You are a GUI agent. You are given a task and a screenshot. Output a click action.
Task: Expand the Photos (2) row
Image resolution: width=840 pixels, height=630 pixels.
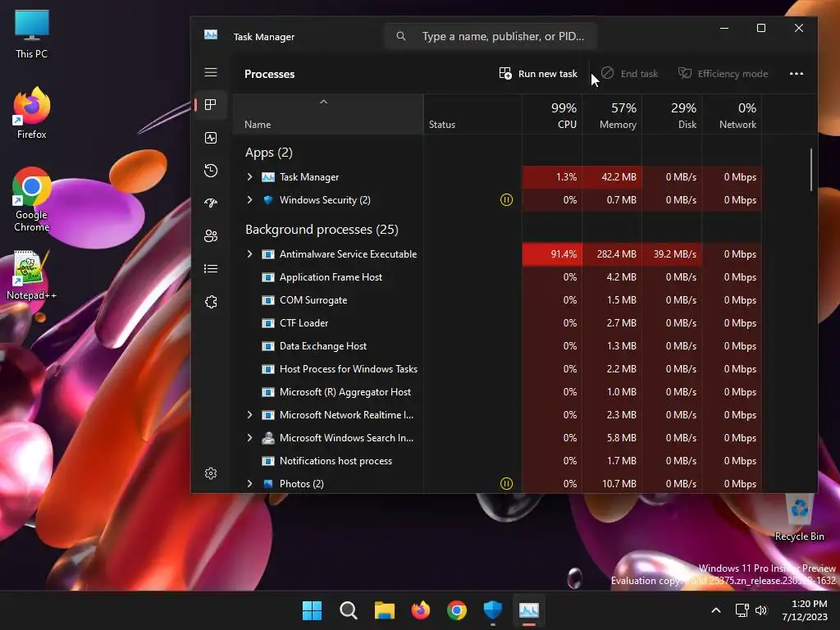(249, 484)
